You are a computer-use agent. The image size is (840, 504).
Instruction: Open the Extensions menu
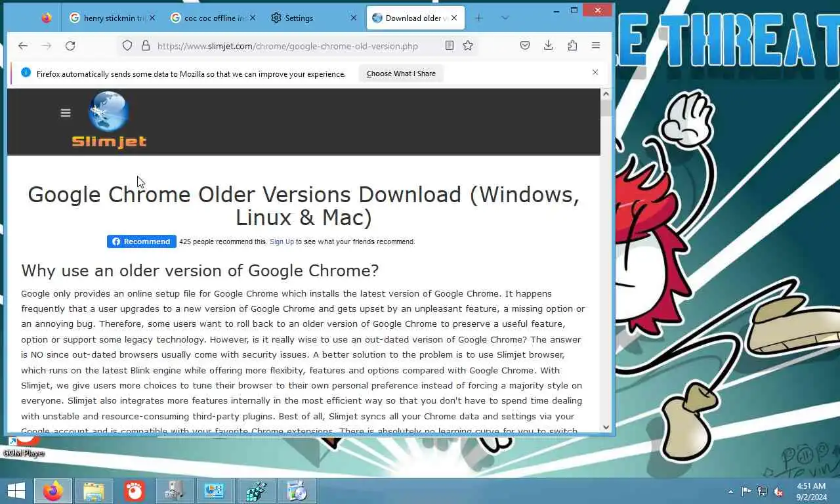tap(572, 45)
